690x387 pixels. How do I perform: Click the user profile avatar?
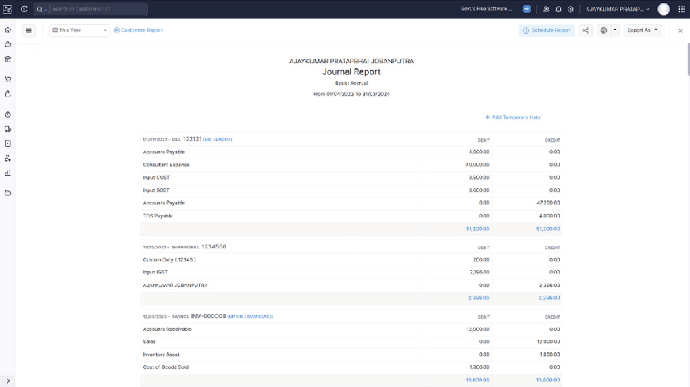(664, 9)
